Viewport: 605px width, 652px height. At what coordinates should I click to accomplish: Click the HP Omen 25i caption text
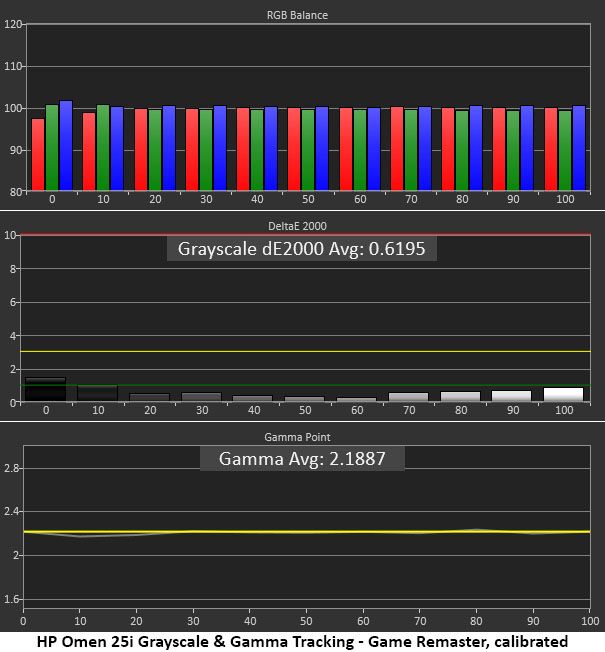302,642
